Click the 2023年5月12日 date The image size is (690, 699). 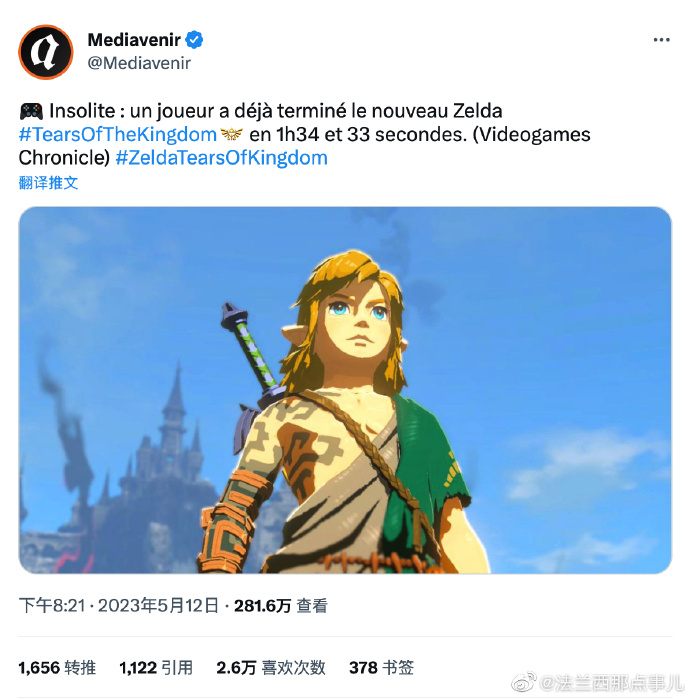point(158,605)
